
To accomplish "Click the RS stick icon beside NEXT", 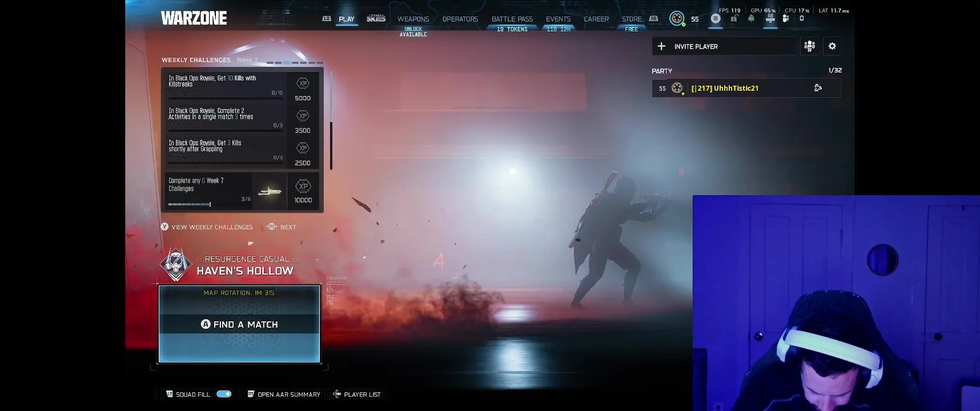I will pyautogui.click(x=272, y=227).
